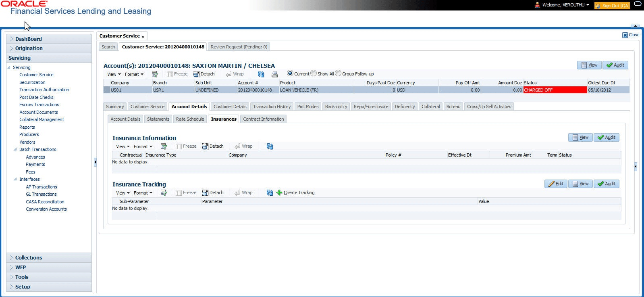
Task: Select the Group Follow-up radio button
Action: click(338, 73)
